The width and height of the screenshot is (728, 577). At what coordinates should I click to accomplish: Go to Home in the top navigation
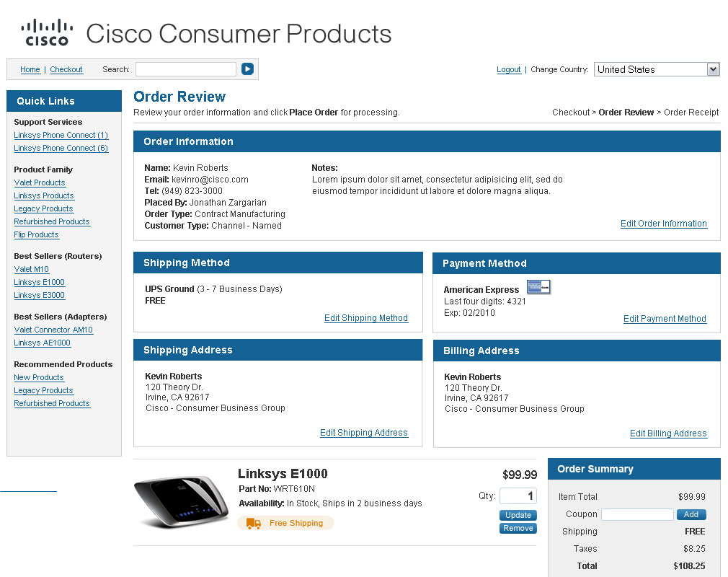30,70
